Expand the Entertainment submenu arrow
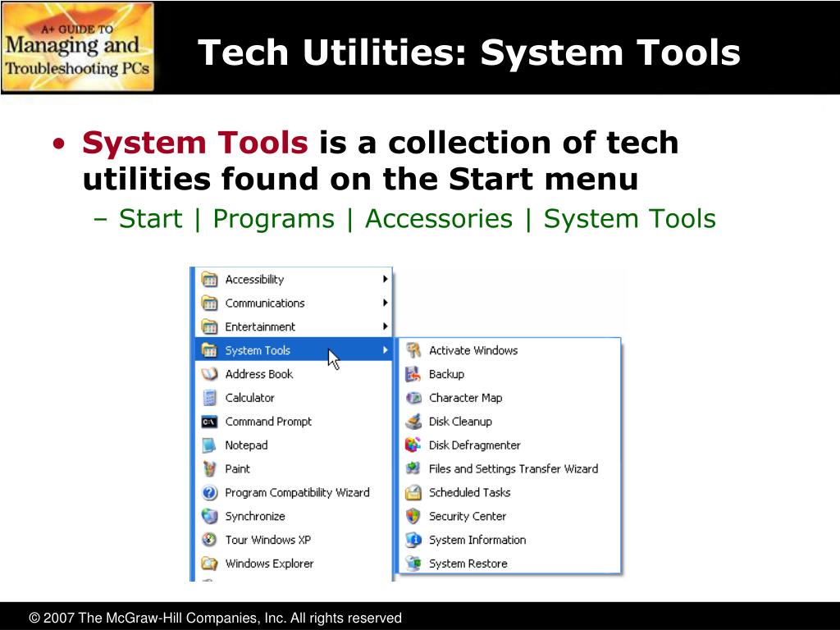The height and width of the screenshot is (630, 840). point(385,326)
